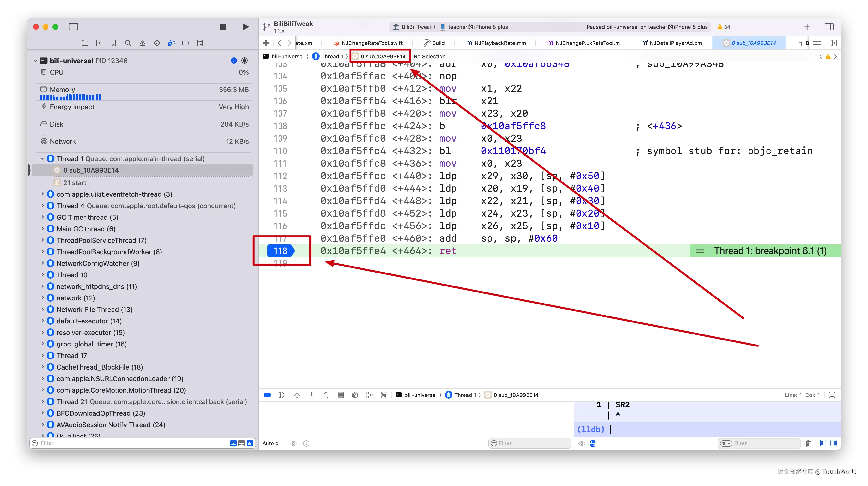868x486 pixels.
Task: Toggle the inspector panel on right
Action: click(x=829, y=27)
